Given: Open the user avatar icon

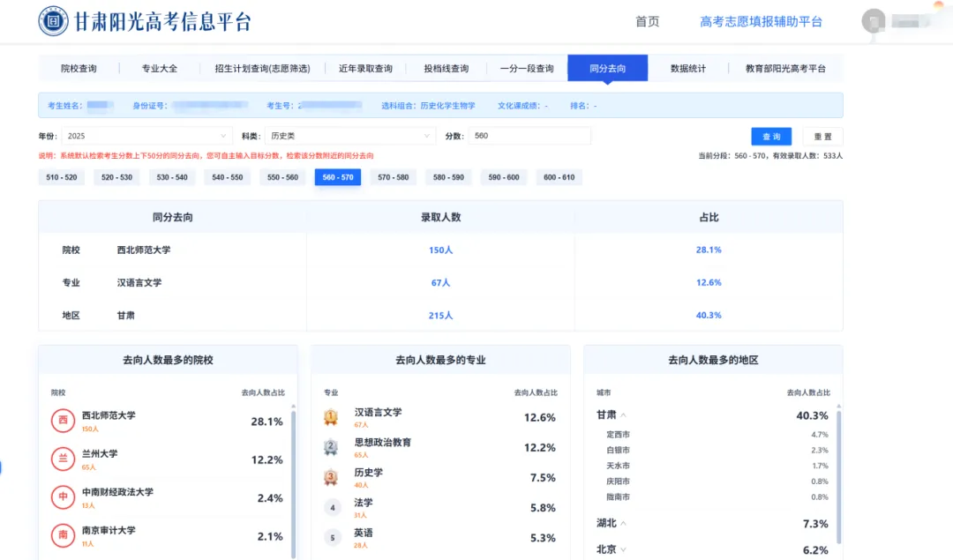Looking at the screenshot, I should pyautogui.click(x=874, y=21).
